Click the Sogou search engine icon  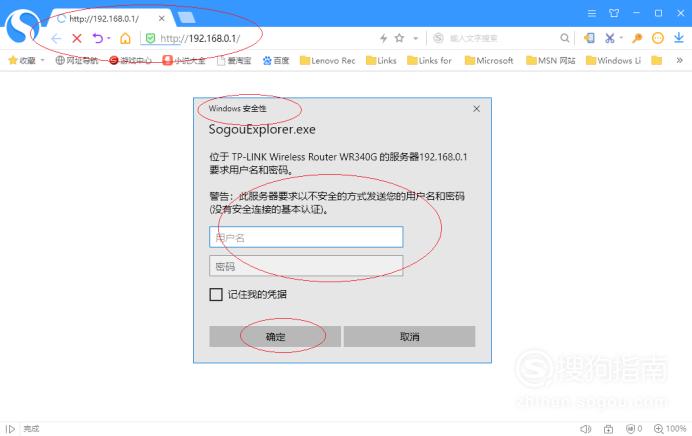438,38
